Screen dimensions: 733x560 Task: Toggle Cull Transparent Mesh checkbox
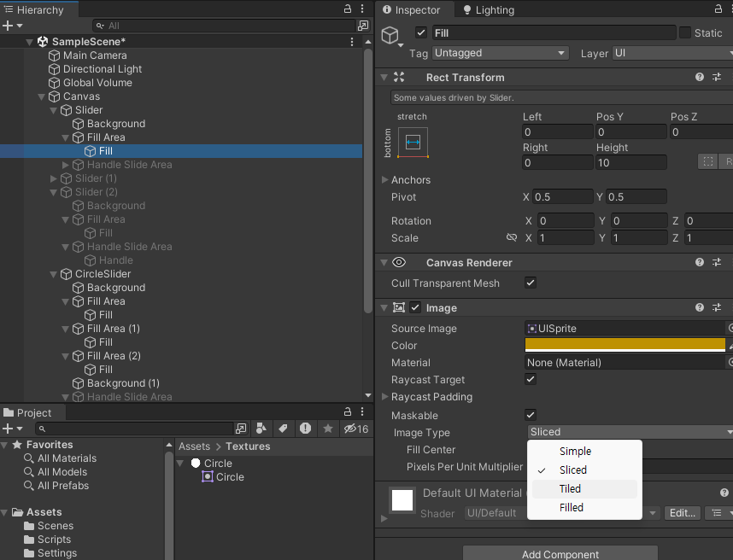(x=531, y=283)
